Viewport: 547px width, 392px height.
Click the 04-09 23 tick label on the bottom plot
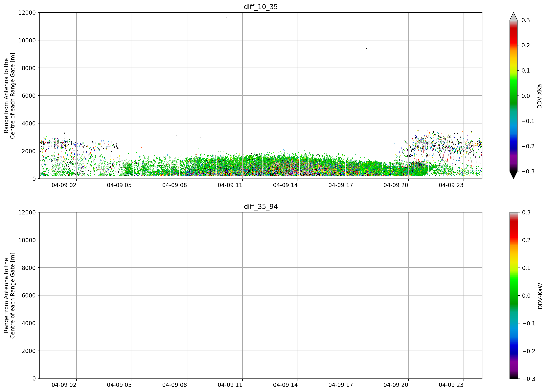tap(451, 385)
